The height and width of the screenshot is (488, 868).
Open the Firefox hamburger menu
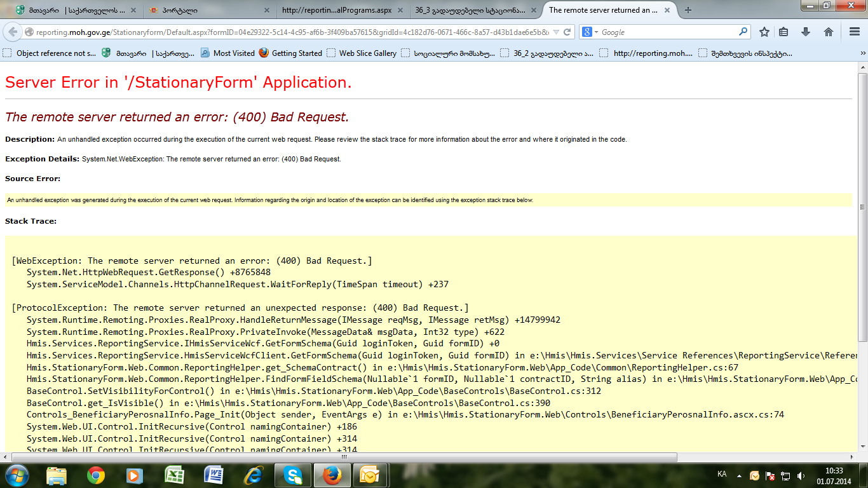[855, 32]
